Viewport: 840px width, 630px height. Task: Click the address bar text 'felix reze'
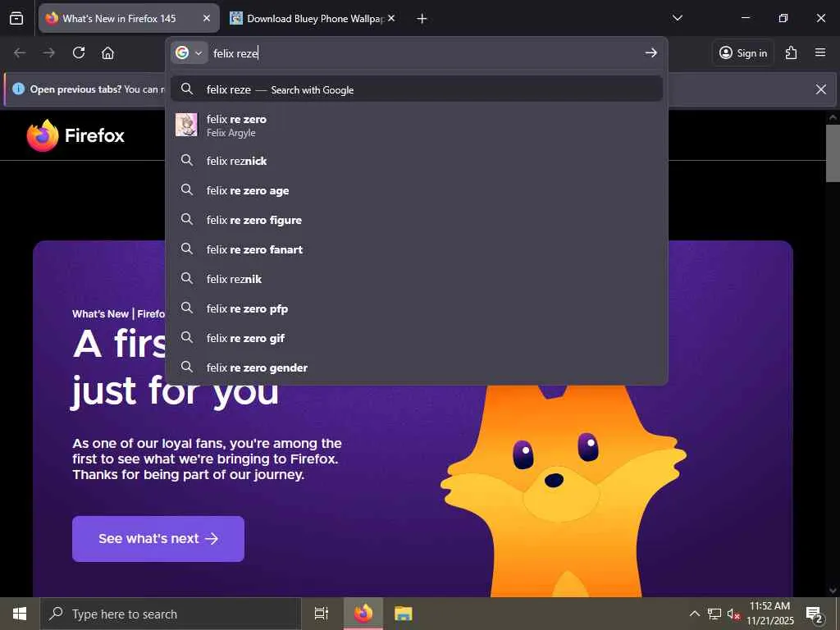(235, 53)
